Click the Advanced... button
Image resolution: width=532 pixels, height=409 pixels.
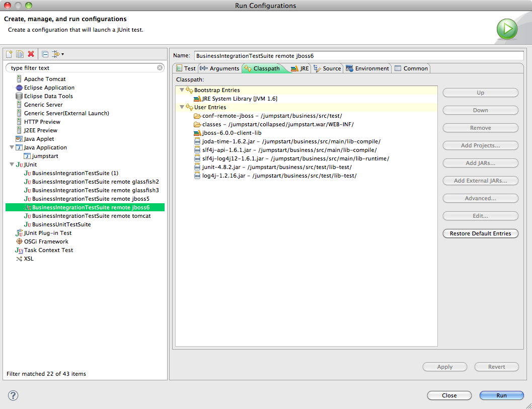point(481,198)
